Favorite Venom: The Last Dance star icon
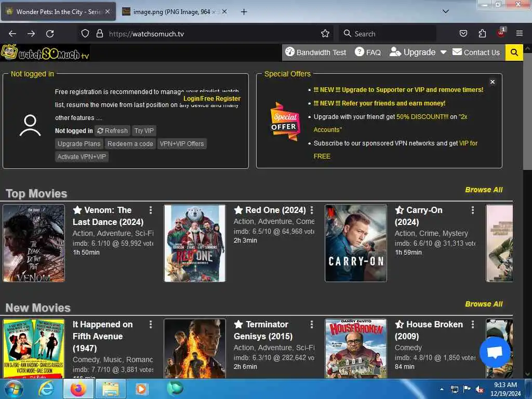This screenshot has height=399, width=532. coord(77,210)
